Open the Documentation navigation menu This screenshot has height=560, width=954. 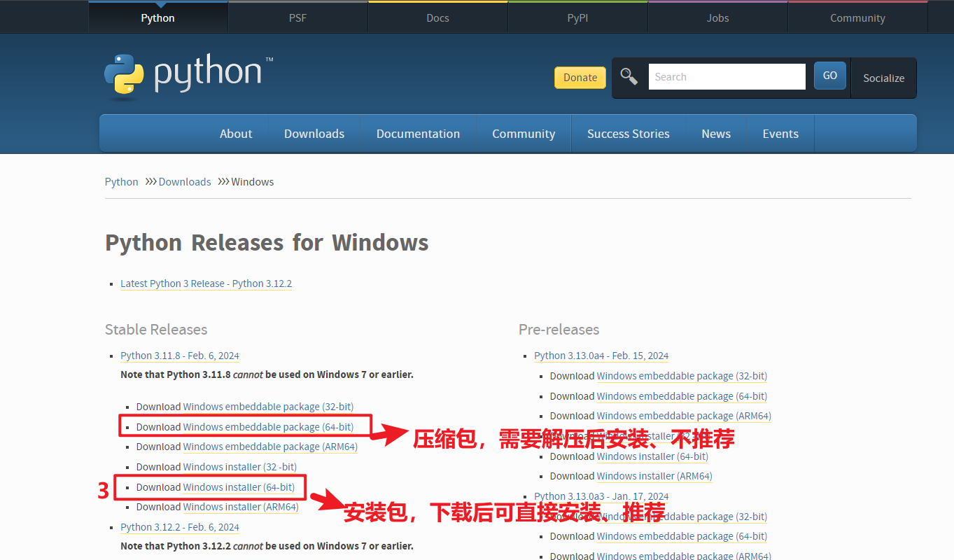pyautogui.click(x=418, y=134)
